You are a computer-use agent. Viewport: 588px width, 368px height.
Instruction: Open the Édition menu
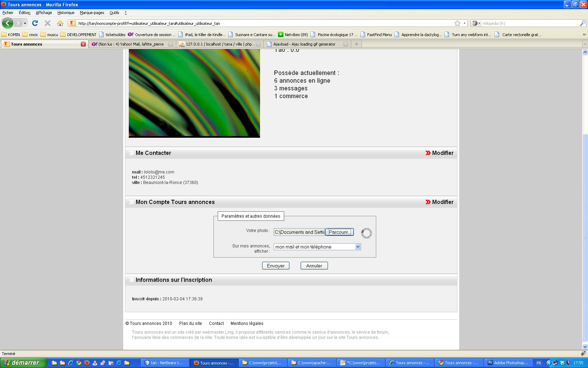click(24, 13)
